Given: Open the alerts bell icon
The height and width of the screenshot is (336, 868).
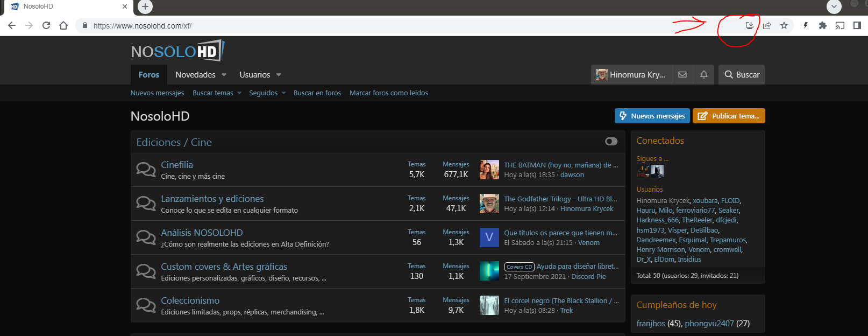Looking at the screenshot, I should click(704, 75).
